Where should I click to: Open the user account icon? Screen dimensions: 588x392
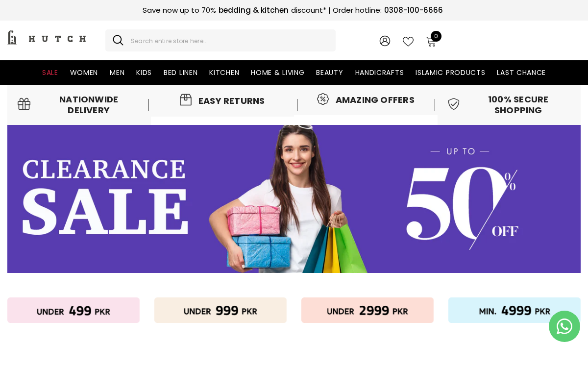[x=385, y=41]
